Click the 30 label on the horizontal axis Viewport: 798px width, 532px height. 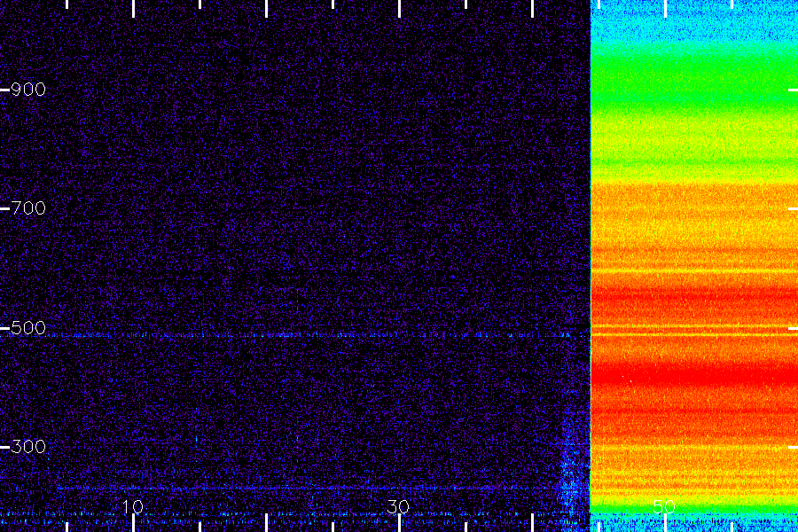pyautogui.click(x=398, y=506)
